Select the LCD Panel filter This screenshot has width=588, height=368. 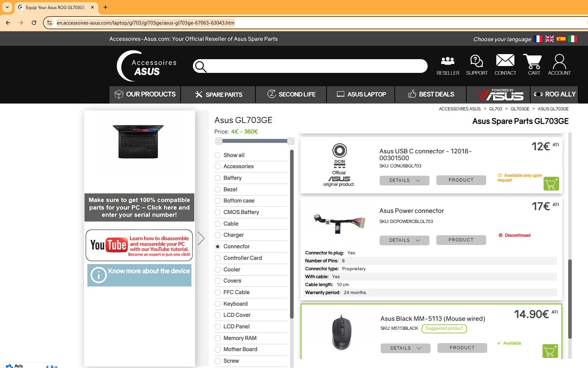pyautogui.click(x=217, y=327)
